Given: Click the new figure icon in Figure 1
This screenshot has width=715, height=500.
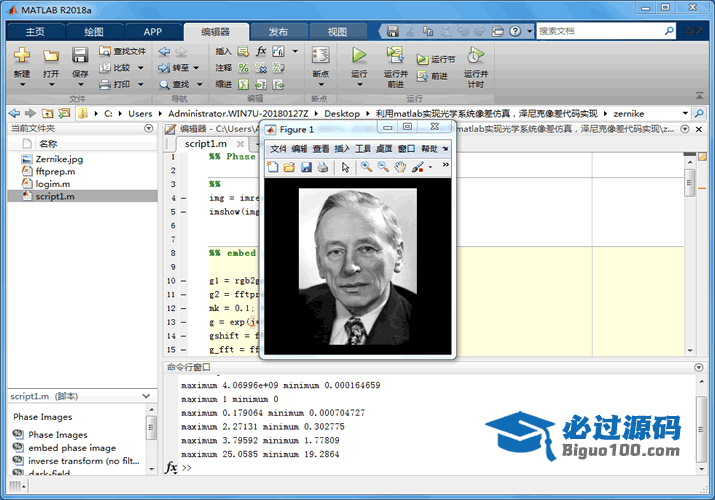Looking at the screenshot, I should (273, 167).
